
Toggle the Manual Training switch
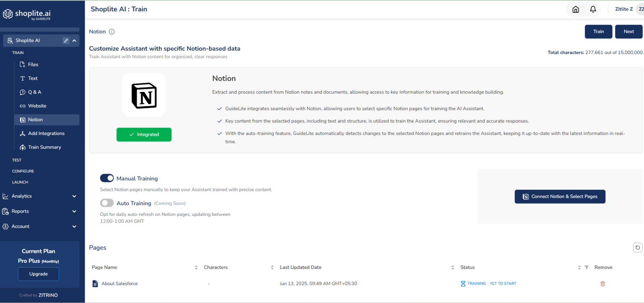coord(107,178)
